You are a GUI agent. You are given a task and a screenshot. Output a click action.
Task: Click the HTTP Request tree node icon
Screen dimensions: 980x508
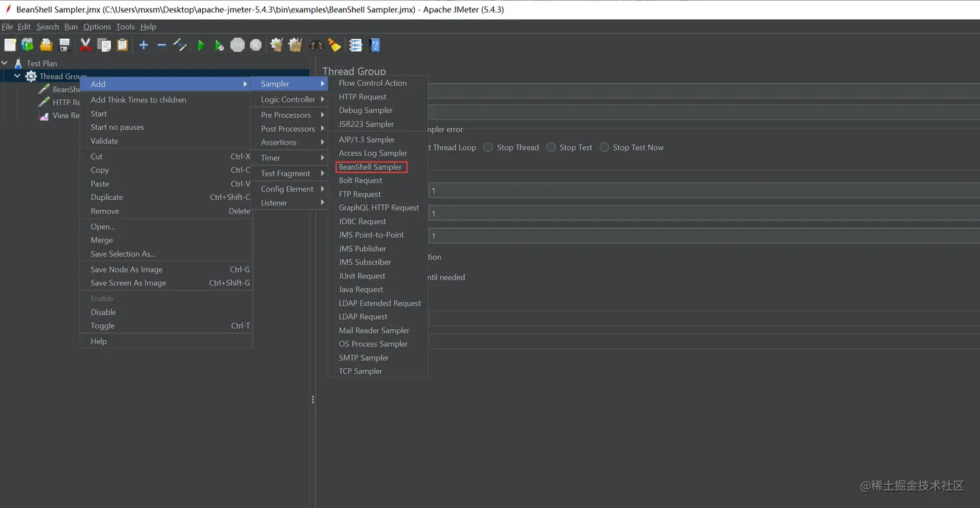pyautogui.click(x=43, y=102)
